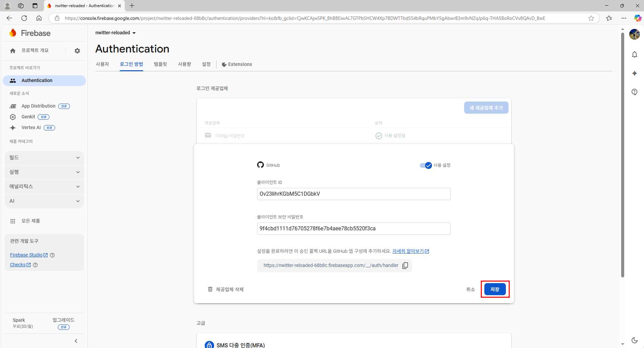Click the browser profile icon
The image size is (644, 348).
click(x=7, y=6)
